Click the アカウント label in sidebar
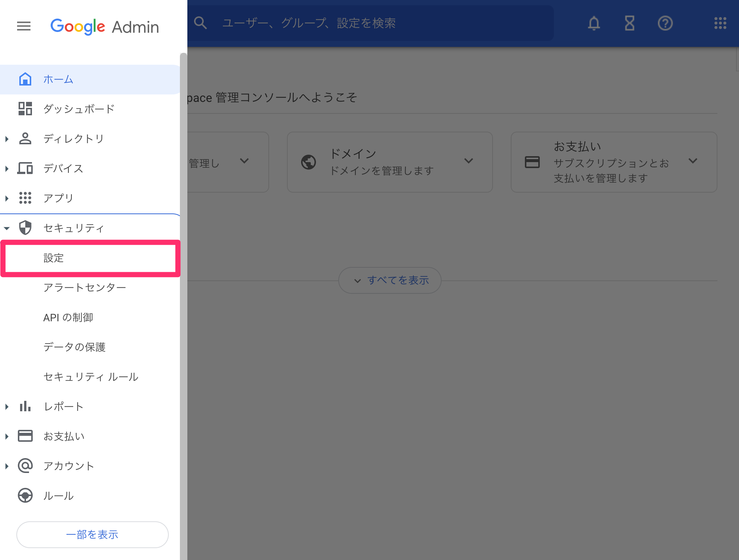Screen dimensions: 739x560 69,466
